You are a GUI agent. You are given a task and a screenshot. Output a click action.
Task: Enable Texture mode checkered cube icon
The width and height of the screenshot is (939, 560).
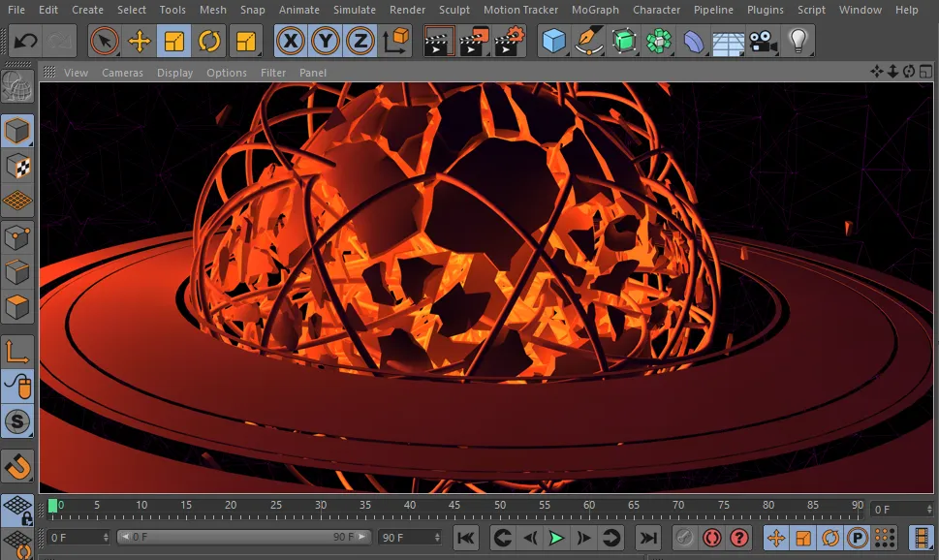(x=17, y=166)
